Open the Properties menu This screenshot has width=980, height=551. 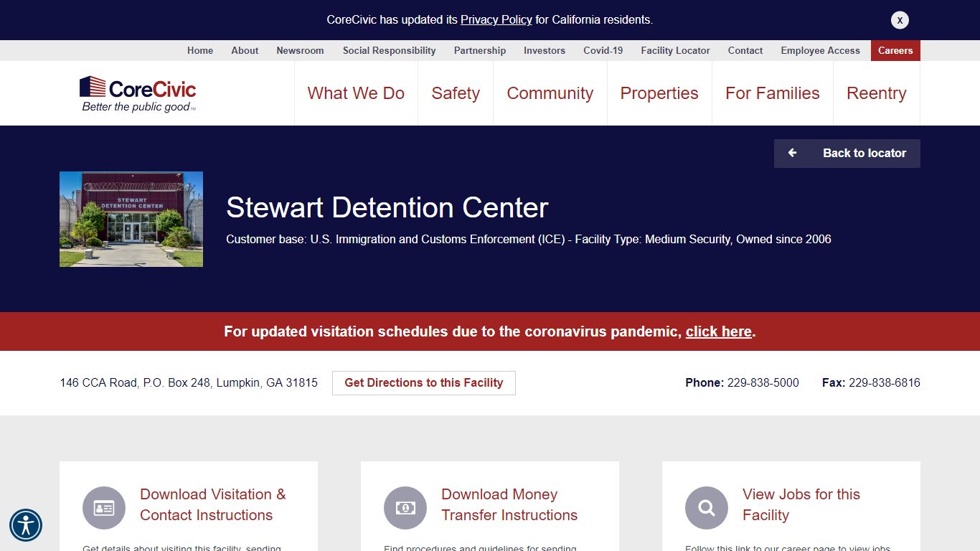659,93
